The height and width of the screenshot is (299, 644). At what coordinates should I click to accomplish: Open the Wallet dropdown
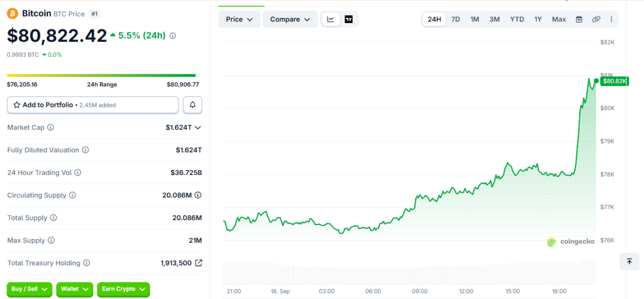point(75,289)
